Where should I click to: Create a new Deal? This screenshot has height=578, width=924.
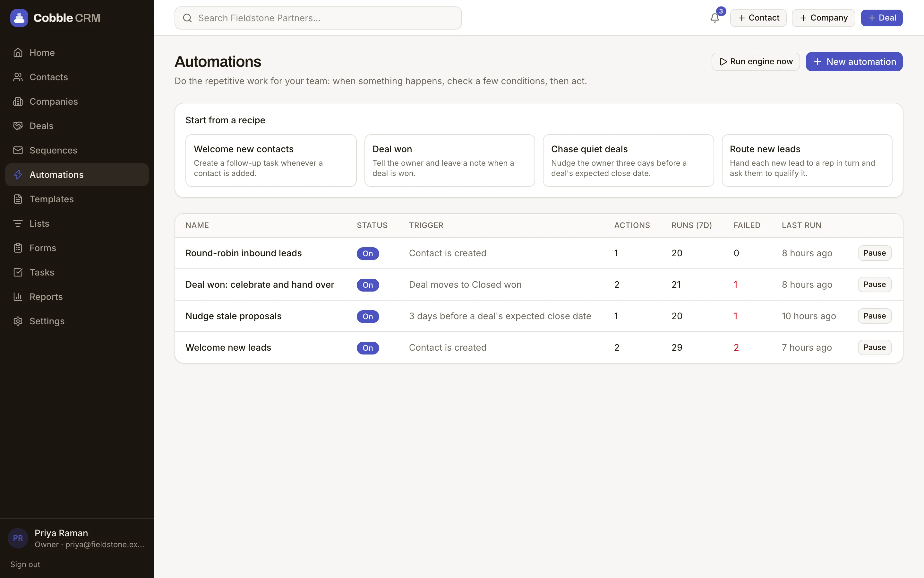[882, 18]
